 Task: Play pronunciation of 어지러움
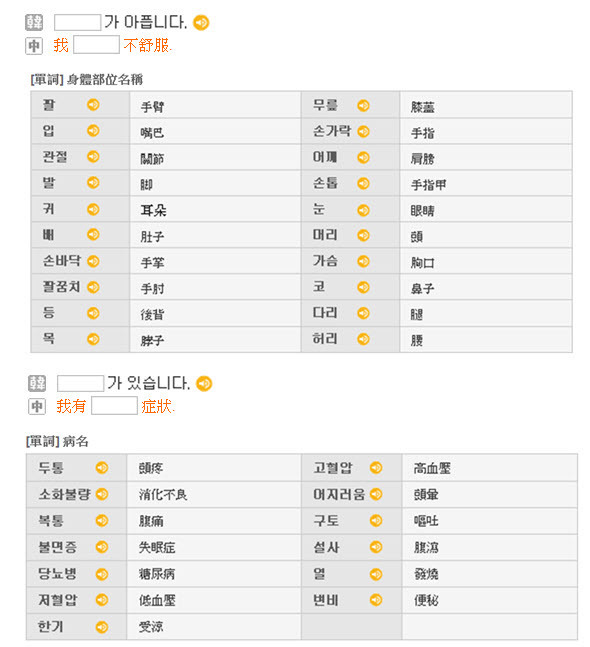click(x=376, y=494)
